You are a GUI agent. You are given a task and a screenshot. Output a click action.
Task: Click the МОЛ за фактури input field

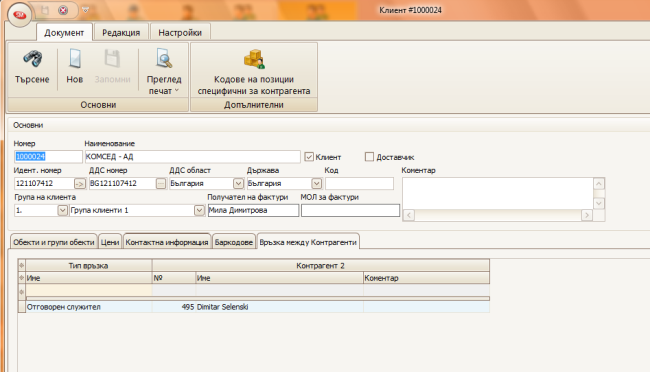(350, 210)
